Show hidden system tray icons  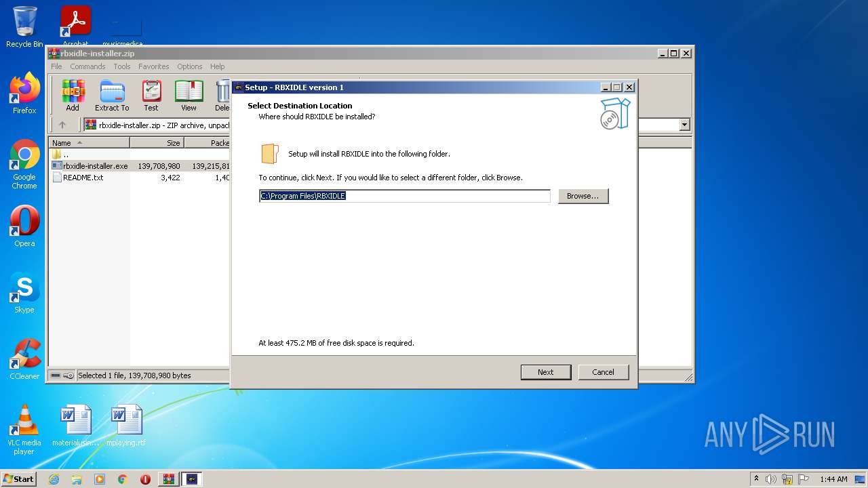(x=757, y=479)
